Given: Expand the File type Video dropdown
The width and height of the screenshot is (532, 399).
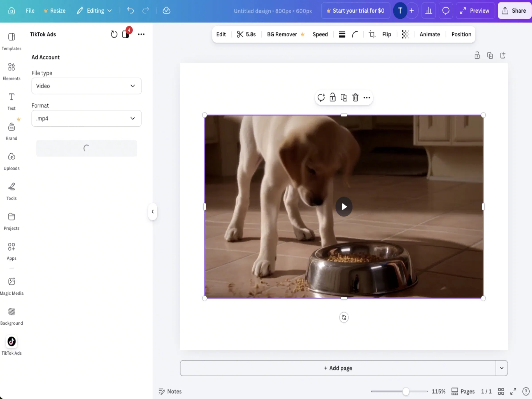Looking at the screenshot, I should coord(86,86).
